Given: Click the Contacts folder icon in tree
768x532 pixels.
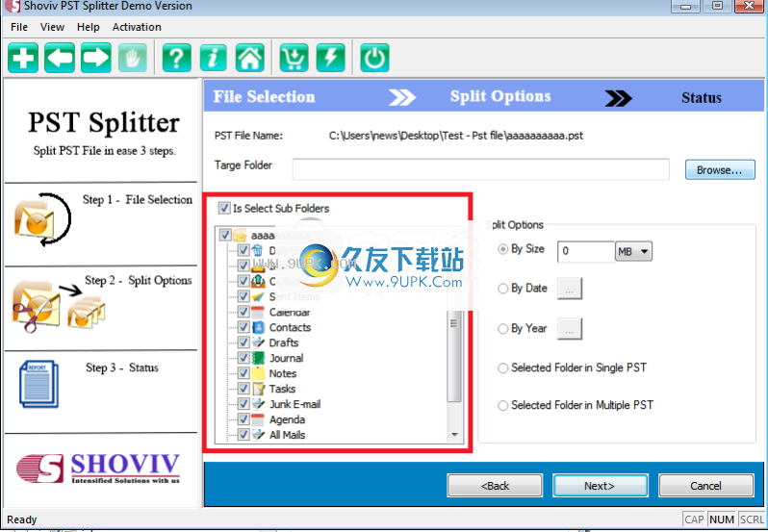Looking at the screenshot, I should [258, 327].
